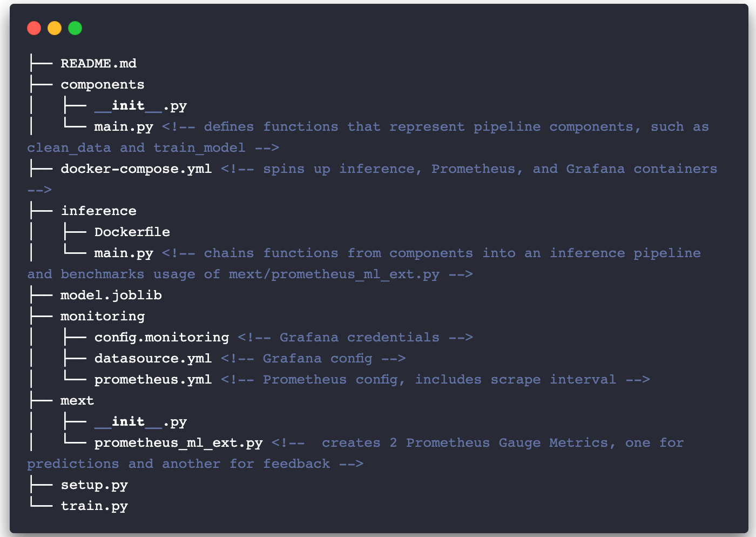
Task: Select the components folder entry
Action: 103,85
